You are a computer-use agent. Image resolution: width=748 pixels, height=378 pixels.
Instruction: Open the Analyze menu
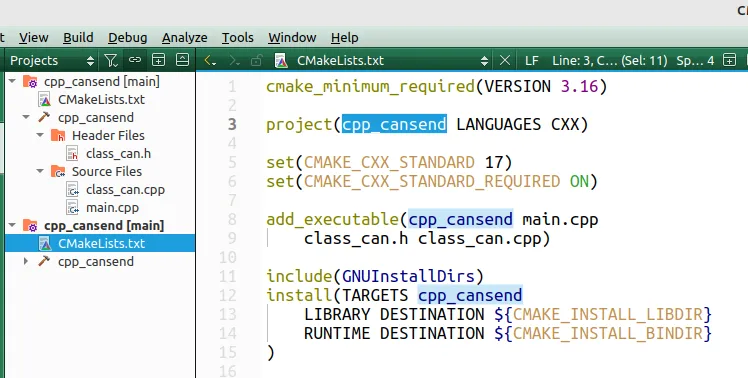point(185,37)
